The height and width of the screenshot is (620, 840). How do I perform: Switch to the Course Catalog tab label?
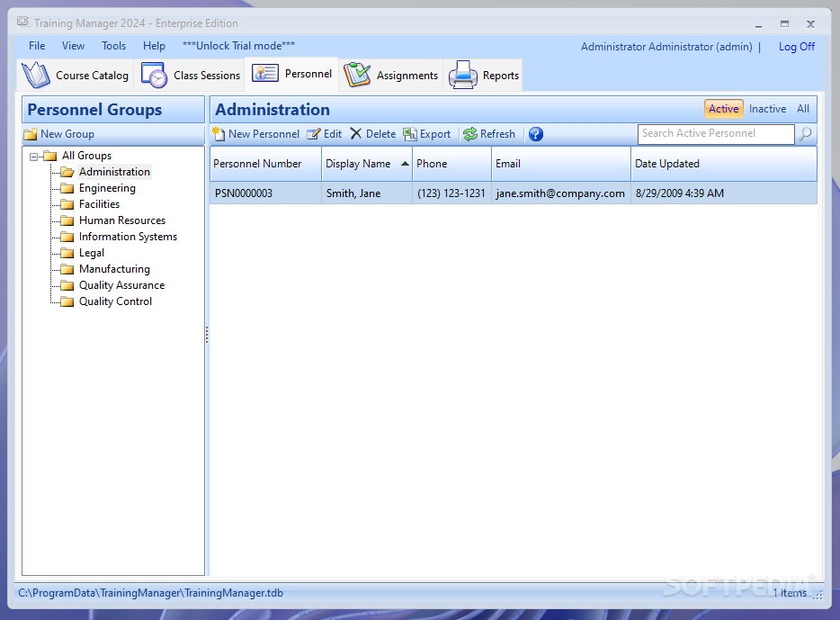click(x=92, y=76)
